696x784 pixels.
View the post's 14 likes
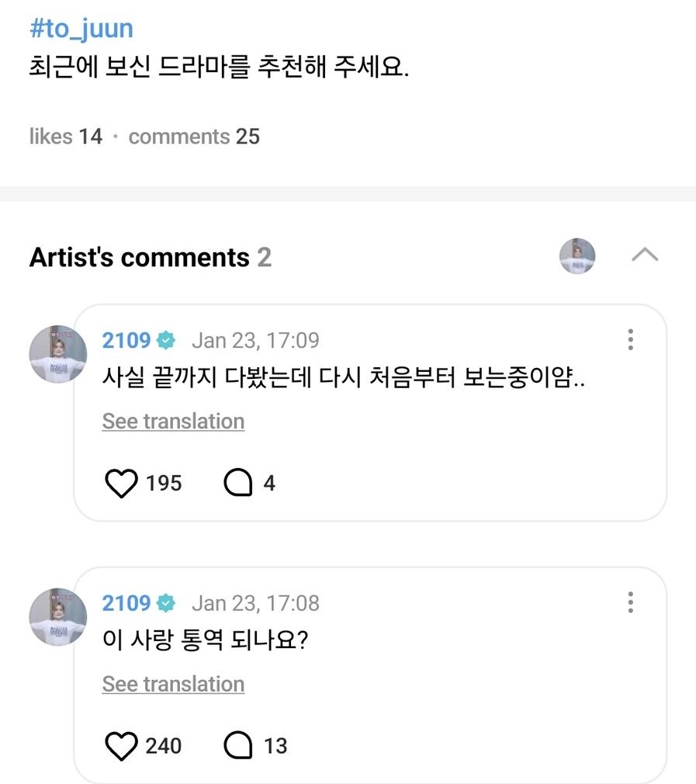point(66,137)
